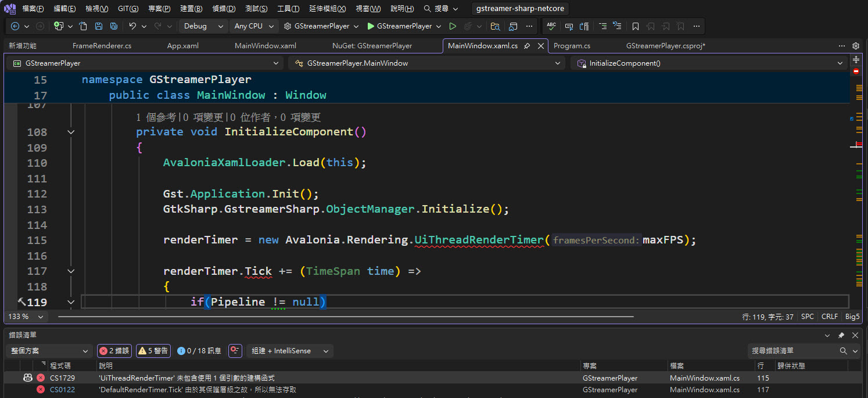Switch to the Program.cs tab
The height and width of the screenshot is (398, 868).
click(x=572, y=46)
